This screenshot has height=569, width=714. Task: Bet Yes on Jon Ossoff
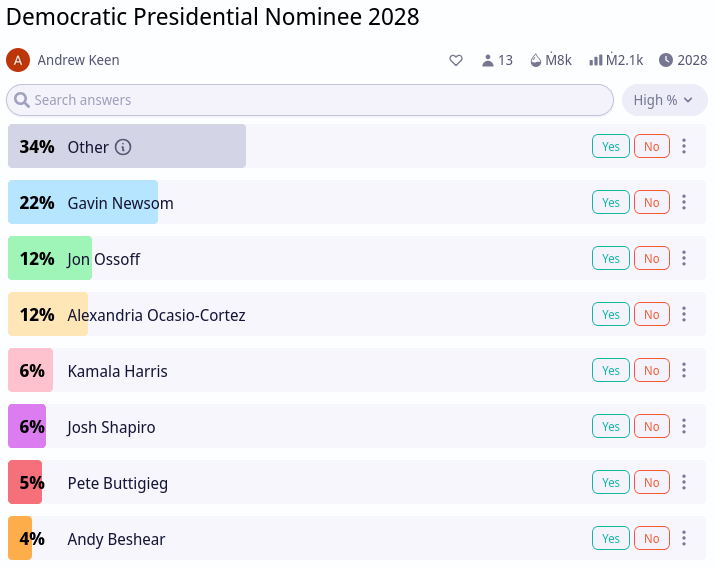pos(611,258)
